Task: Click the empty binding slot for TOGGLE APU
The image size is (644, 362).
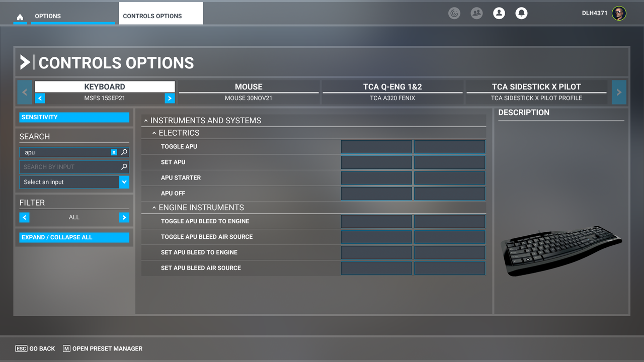Action: point(376,146)
